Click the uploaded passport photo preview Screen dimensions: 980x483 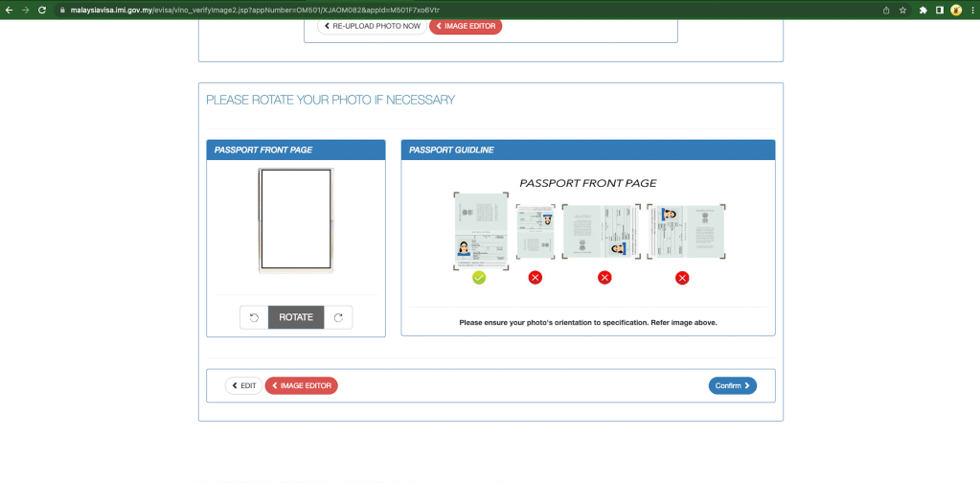click(296, 220)
